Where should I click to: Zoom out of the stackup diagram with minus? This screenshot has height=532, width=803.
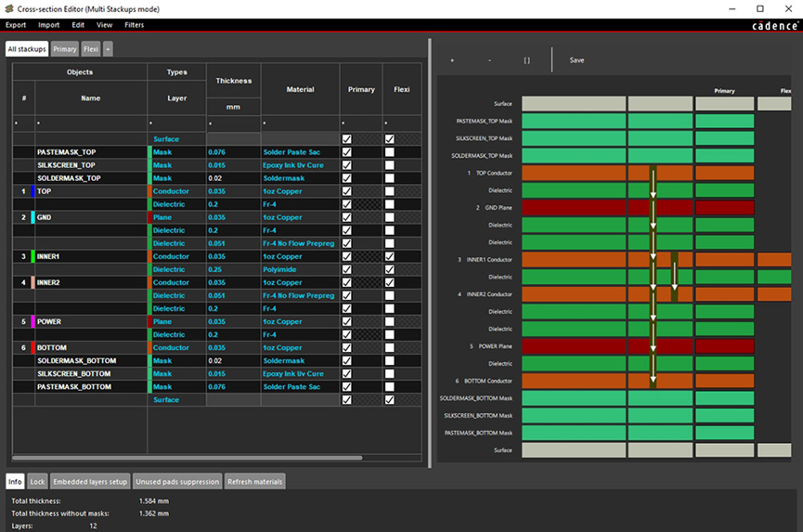(489, 60)
